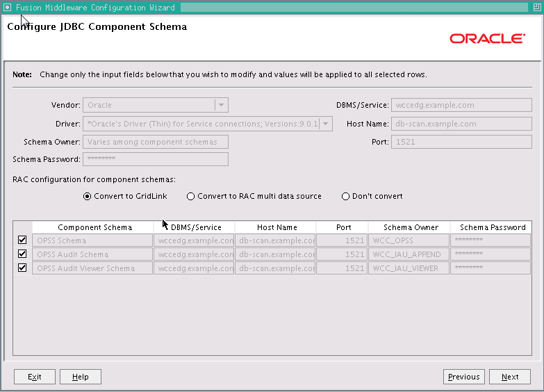Image resolution: width=544 pixels, height=392 pixels.
Task: Click the Schema Owner column header
Action: click(x=409, y=227)
